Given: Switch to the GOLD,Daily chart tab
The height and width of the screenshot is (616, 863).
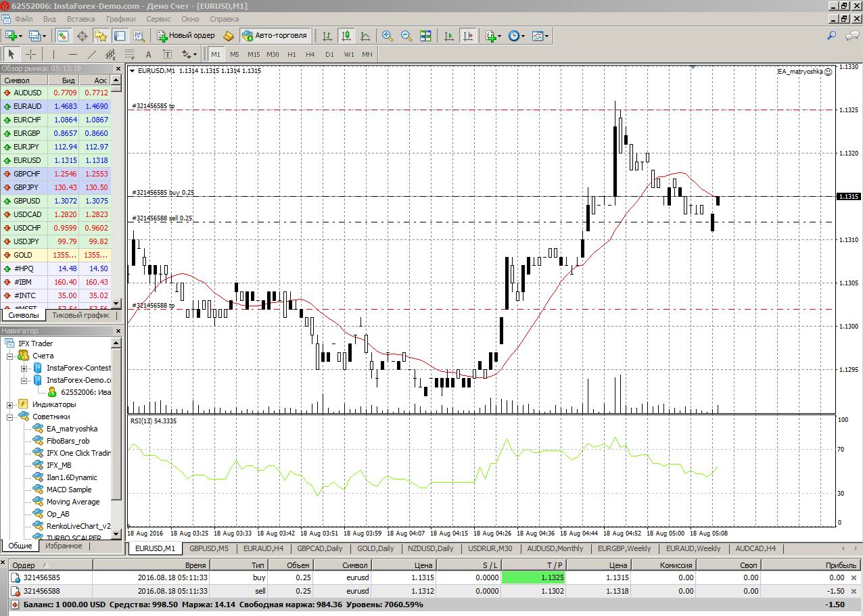Looking at the screenshot, I should coord(375,548).
